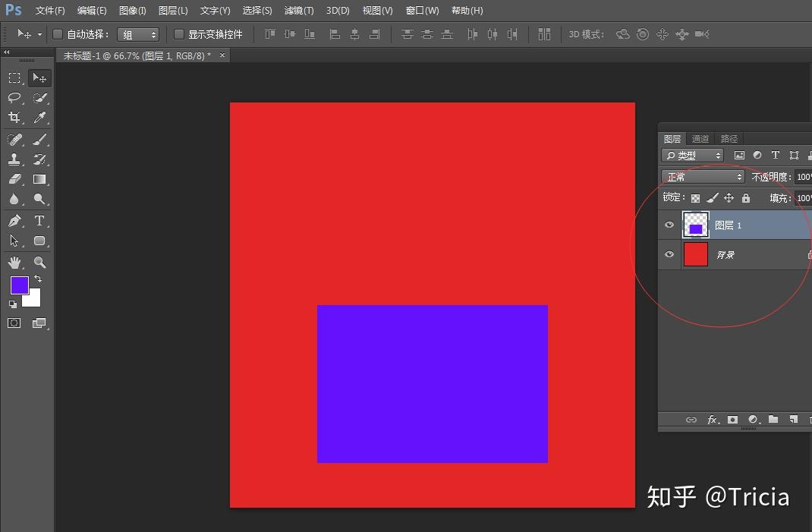Open the purple foreground color swatch

pyautogui.click(x=20, y=285)
